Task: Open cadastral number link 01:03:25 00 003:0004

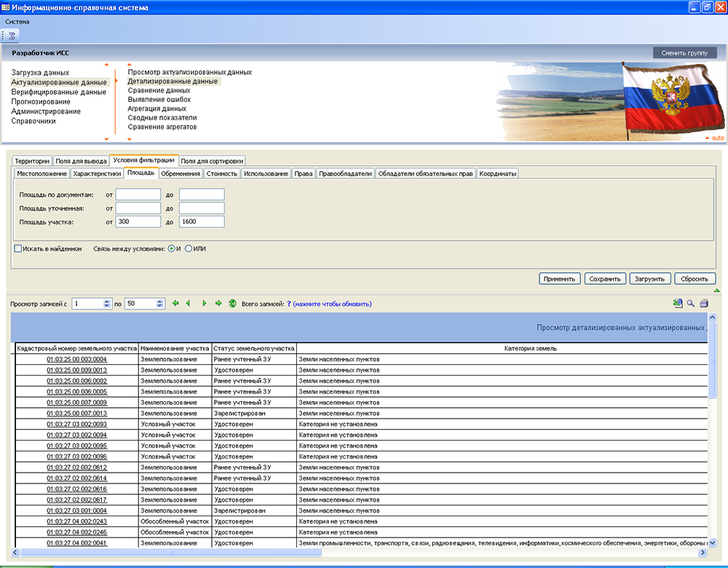Action: (76, 359)
